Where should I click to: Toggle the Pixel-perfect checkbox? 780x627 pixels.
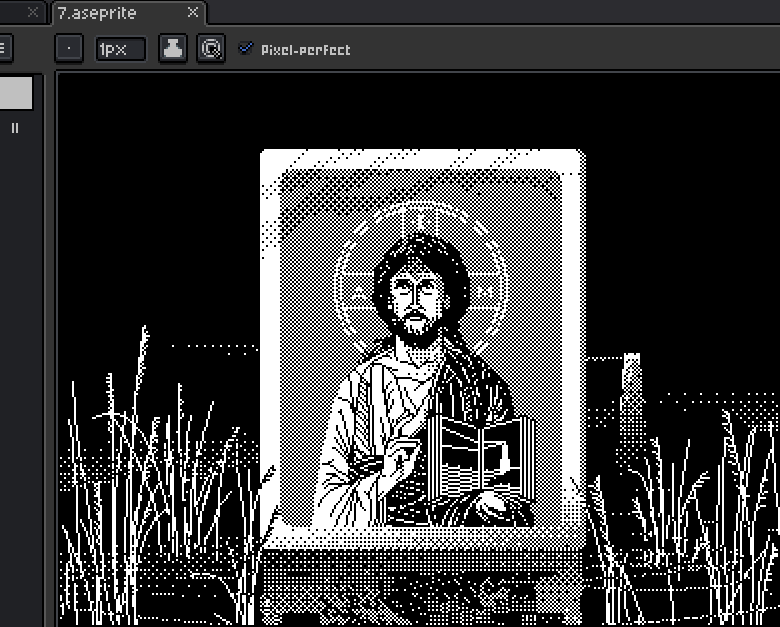(245, 48)
